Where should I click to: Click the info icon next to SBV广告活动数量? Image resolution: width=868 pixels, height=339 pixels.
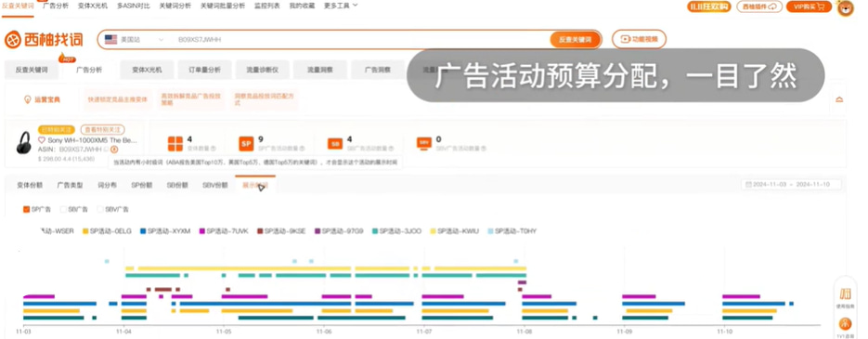485,149
